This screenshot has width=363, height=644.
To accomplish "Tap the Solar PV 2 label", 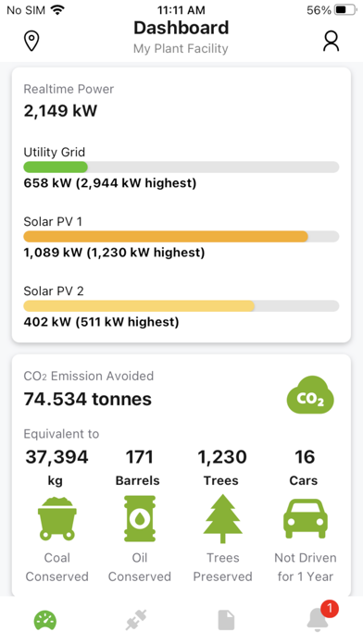I will click(x=54, y=291).
